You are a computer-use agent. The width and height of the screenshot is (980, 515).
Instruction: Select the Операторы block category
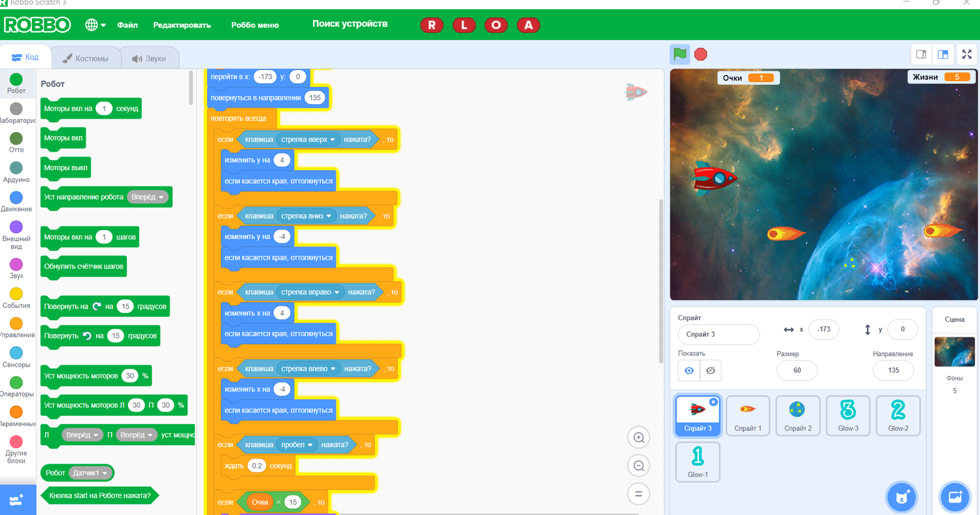16,387
